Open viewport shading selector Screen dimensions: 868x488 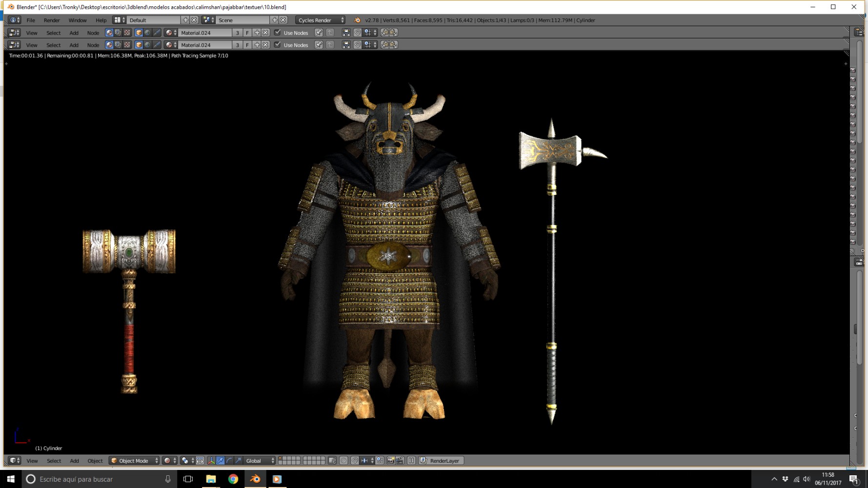point(170,461)
